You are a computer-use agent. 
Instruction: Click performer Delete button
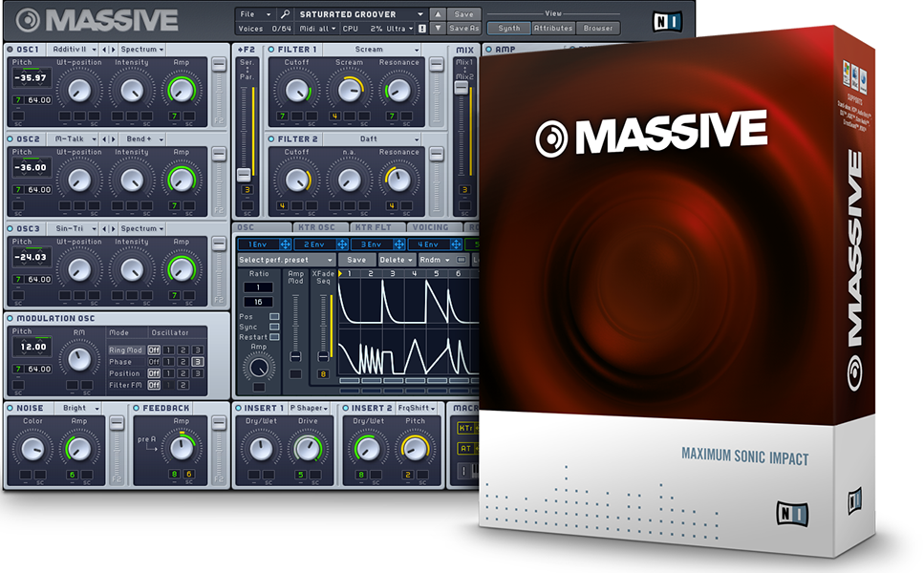click(x=396, y=260)
